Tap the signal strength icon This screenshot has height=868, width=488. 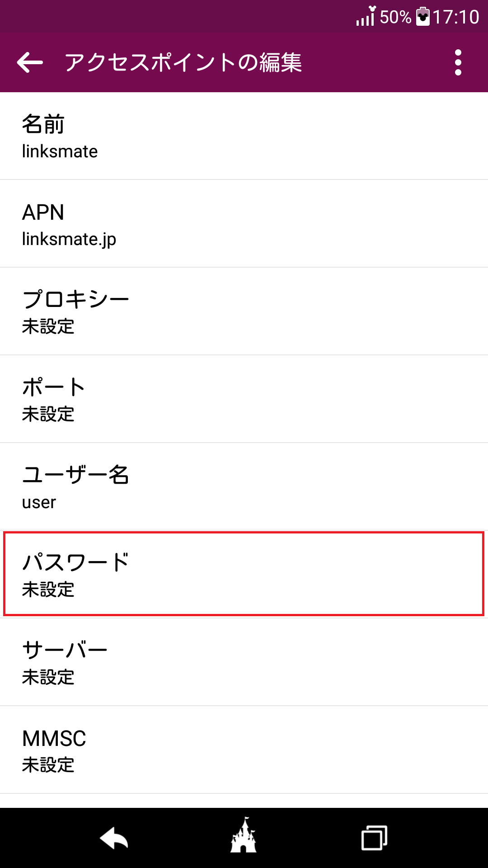[x=366, y=16]
